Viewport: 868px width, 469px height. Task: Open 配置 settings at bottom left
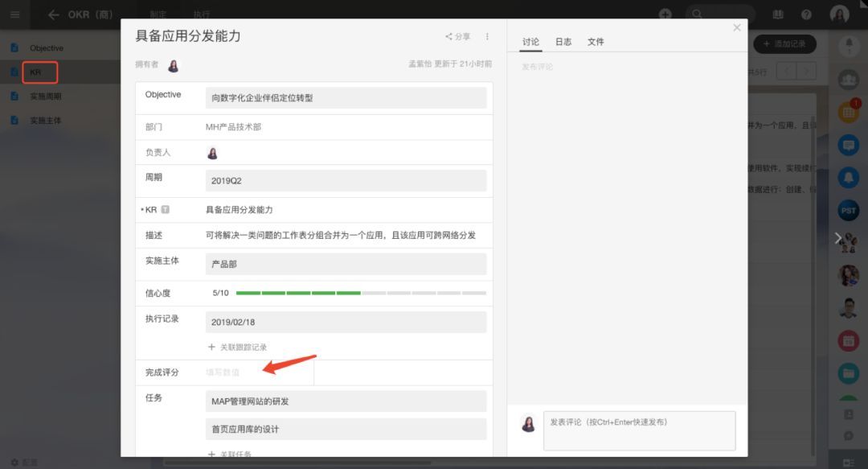pyautogui.click(x=24, y=463)
